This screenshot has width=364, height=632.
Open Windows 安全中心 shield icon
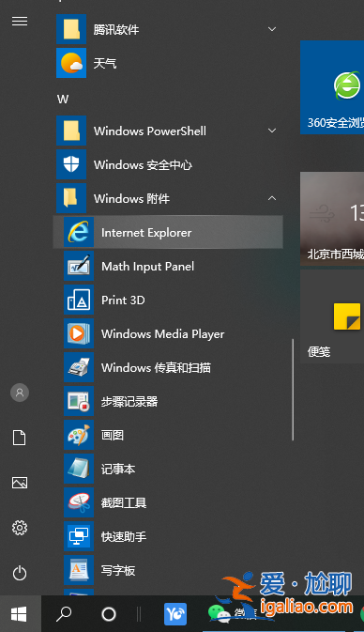point(71,164)
